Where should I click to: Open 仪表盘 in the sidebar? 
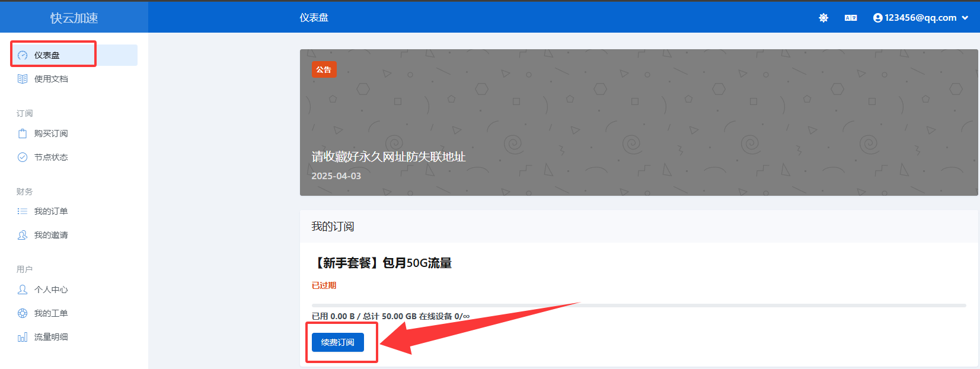(74, 55)
